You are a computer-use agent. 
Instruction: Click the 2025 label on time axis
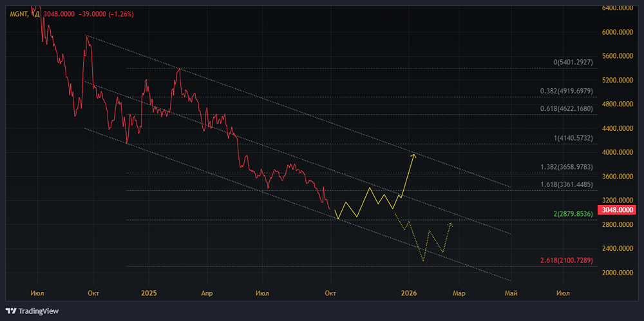149,293
